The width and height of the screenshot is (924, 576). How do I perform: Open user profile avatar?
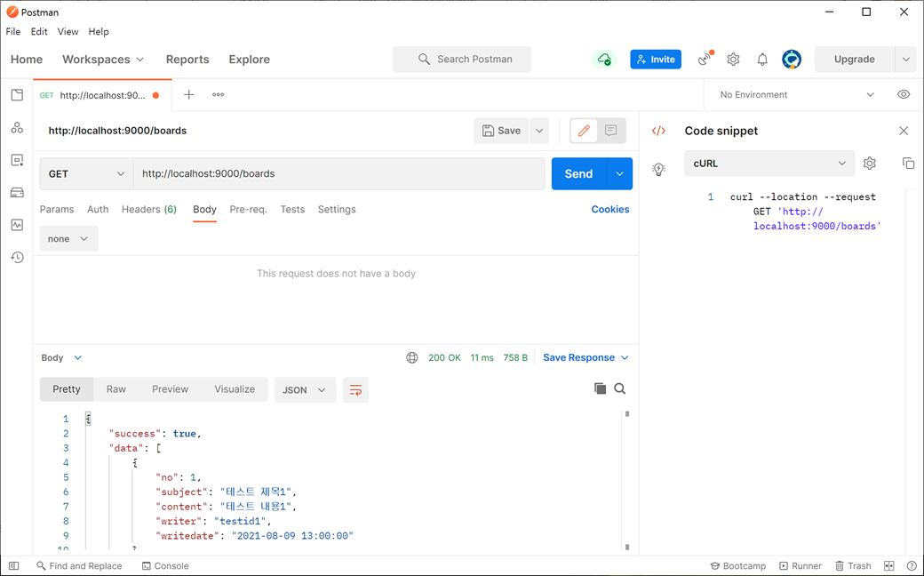tap(792, 59)
